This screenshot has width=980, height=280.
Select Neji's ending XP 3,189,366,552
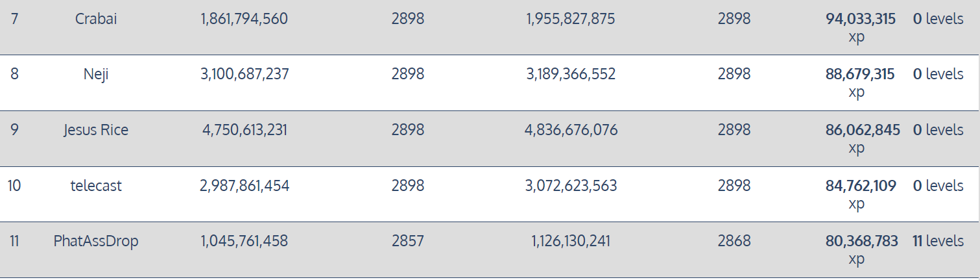[x=571, y=74]
